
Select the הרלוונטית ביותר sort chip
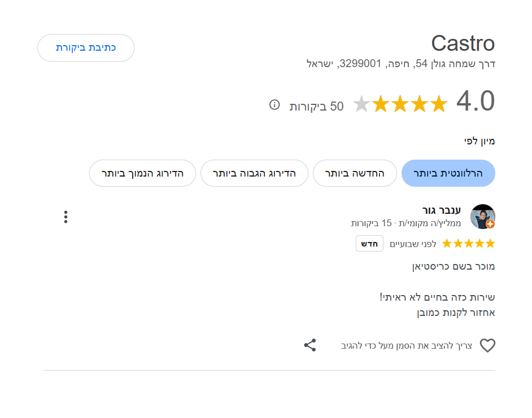pyautogui.click(x=448, y=173)
